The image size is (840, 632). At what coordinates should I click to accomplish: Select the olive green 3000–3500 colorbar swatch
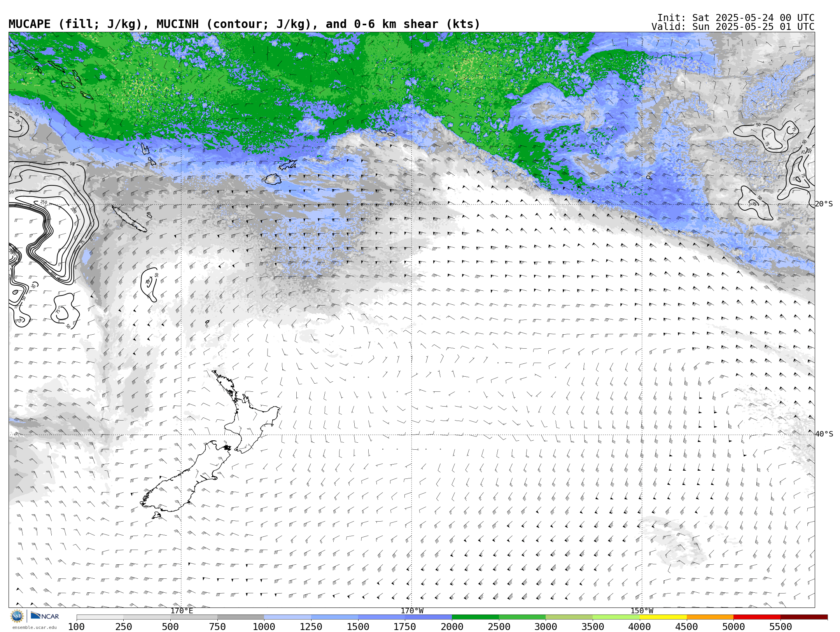(569, 617)
